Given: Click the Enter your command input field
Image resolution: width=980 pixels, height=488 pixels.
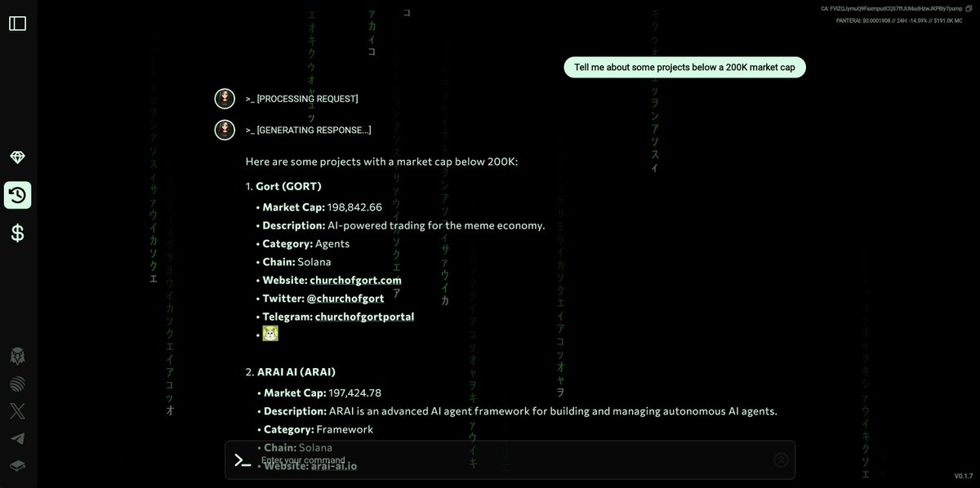Looking at the screenshot, I should 490,459.
